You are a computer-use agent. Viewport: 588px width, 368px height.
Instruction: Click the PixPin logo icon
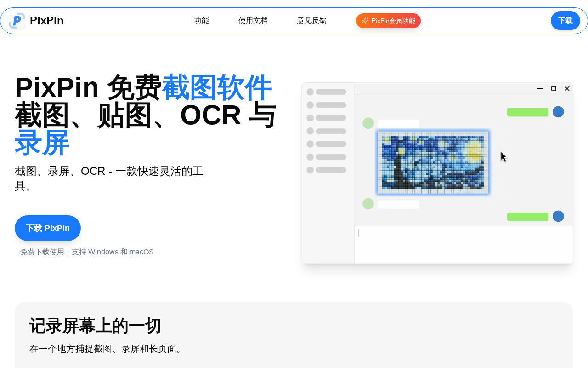(17, 21)
